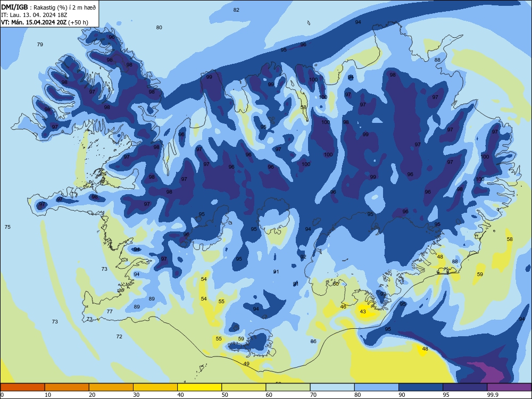532x399 pixels.
Task: Click the map humidity value '77'
Action: pos(110,311)
